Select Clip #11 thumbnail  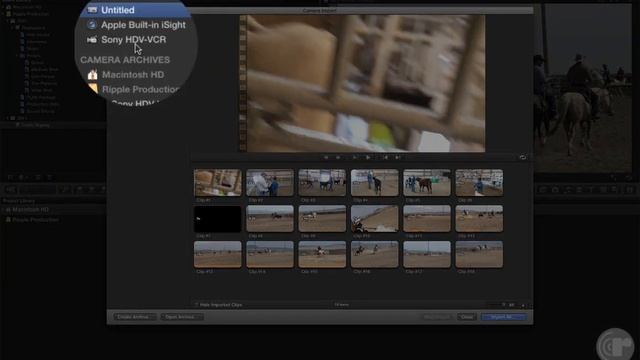[427, 219]
